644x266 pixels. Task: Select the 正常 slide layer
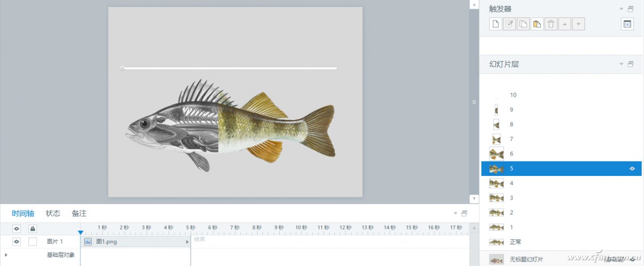click(x=516, y=242)
